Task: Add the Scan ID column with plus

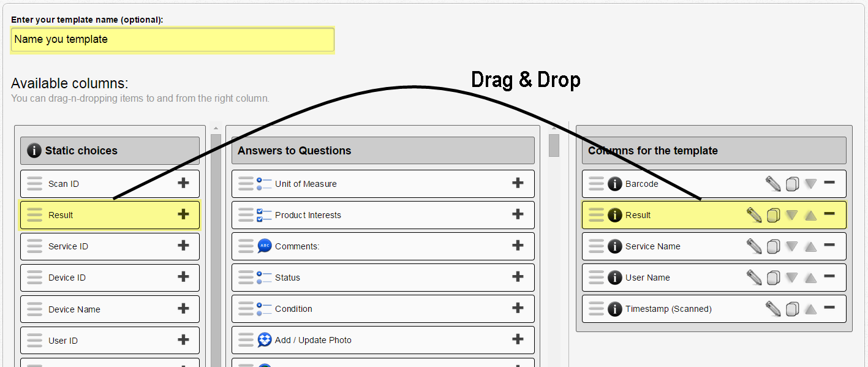Action: click(183, 183)
